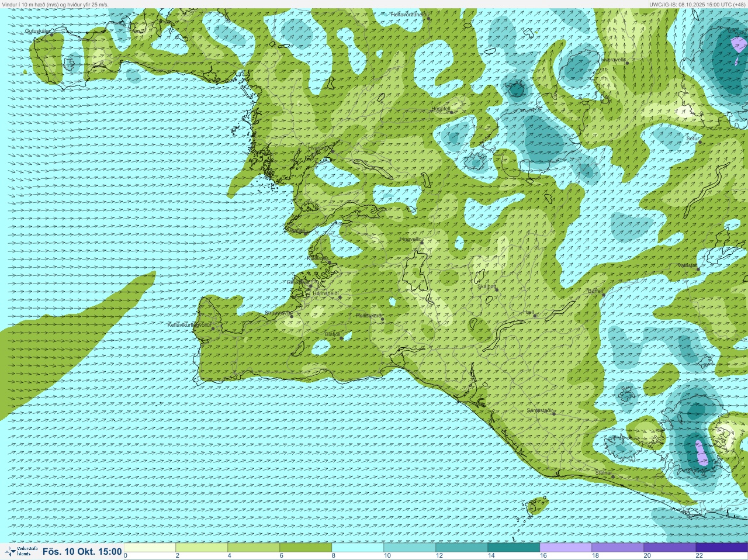748x560 pixels.
Task: Click the Sámsstaðir station label
Action: pyautogui.click(x=539, y=410)
